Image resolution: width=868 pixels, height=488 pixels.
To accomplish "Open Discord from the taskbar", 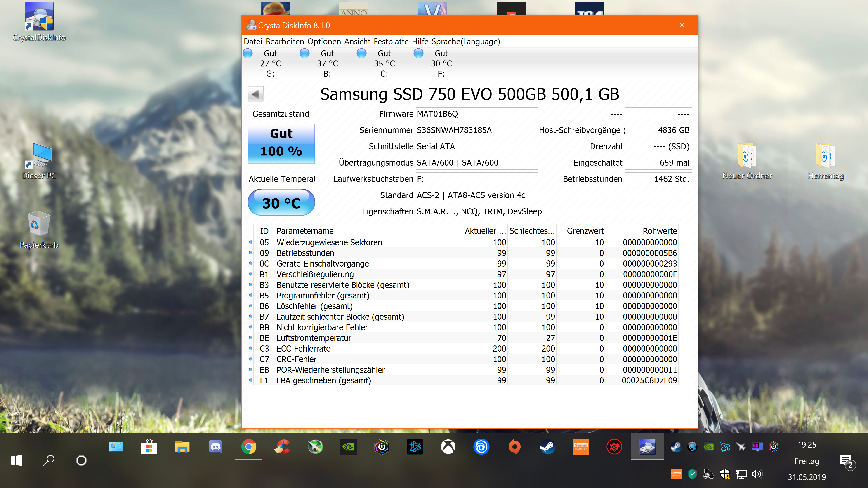I will [x=215, y=447].
